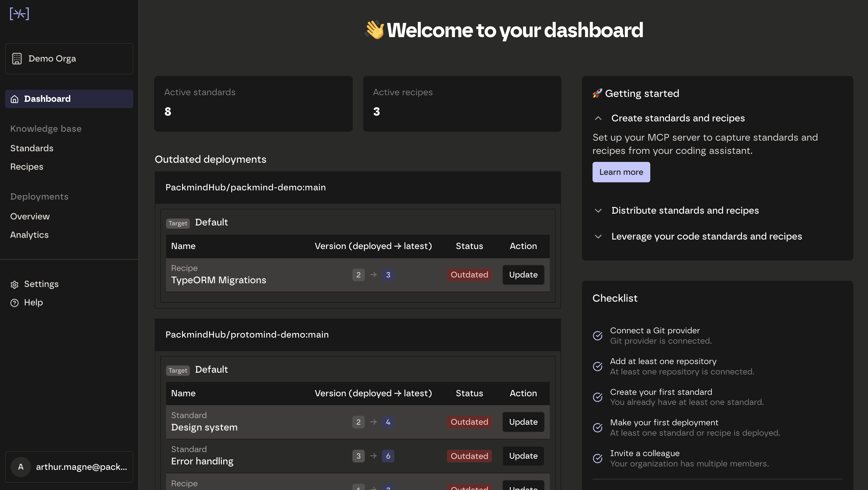
Task: Toggle the checkmark for Connect a Git provider
Action: (x=597, y=336)
